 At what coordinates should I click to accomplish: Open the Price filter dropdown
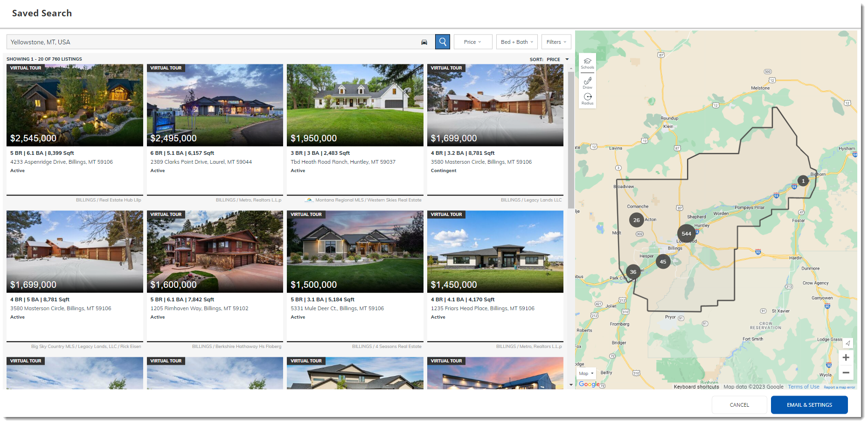coord(472,42)
